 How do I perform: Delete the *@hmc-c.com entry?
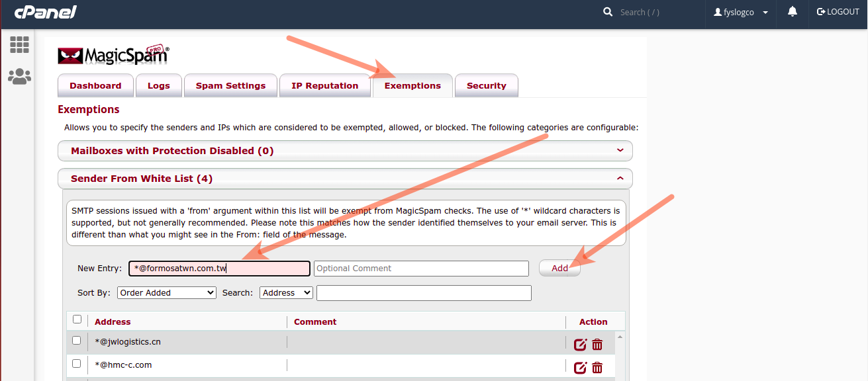point(597,368)
